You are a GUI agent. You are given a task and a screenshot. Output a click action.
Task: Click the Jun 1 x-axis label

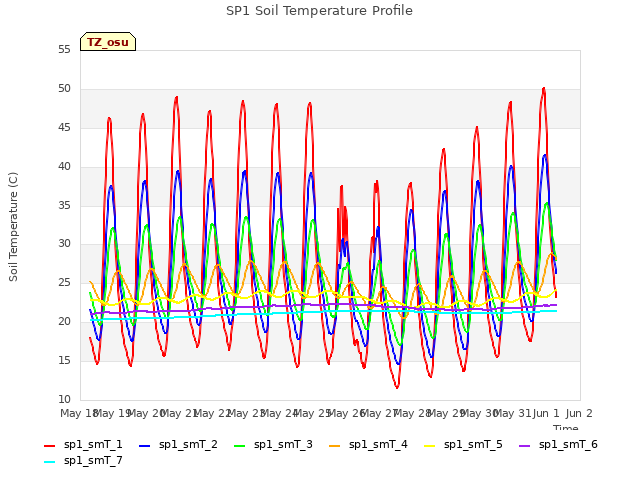546,413
